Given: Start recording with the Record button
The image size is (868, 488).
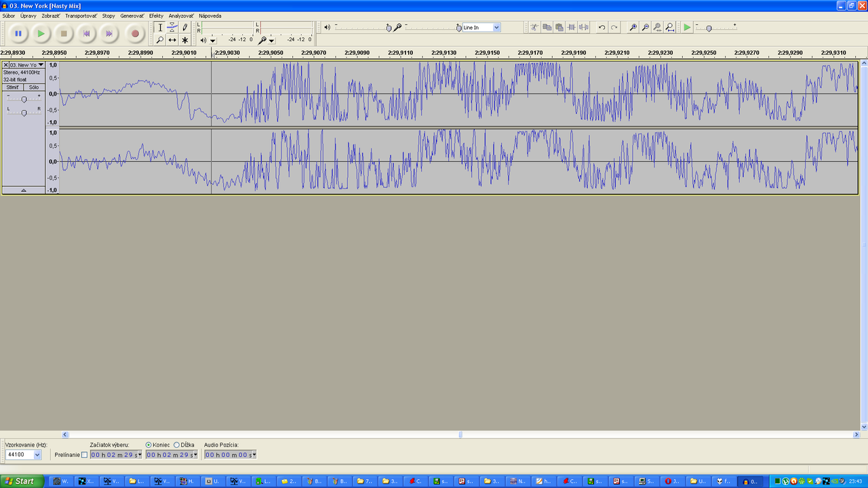Looking at the screenshot, I should tap(135, 33).
